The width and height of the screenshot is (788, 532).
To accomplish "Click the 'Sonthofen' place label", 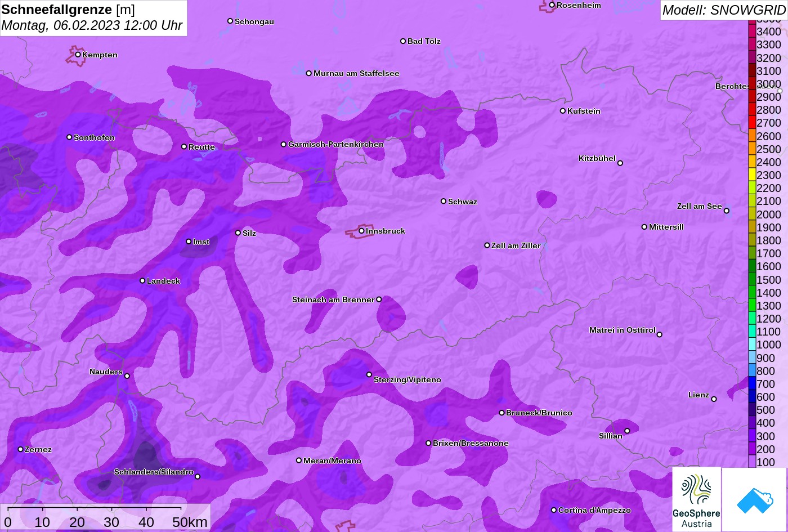I will coord(94,137).
